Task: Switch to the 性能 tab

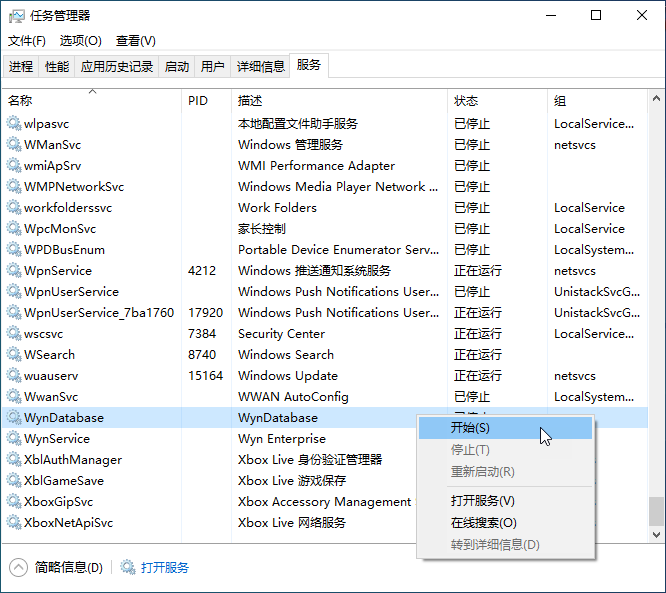Action: (57, 67)
